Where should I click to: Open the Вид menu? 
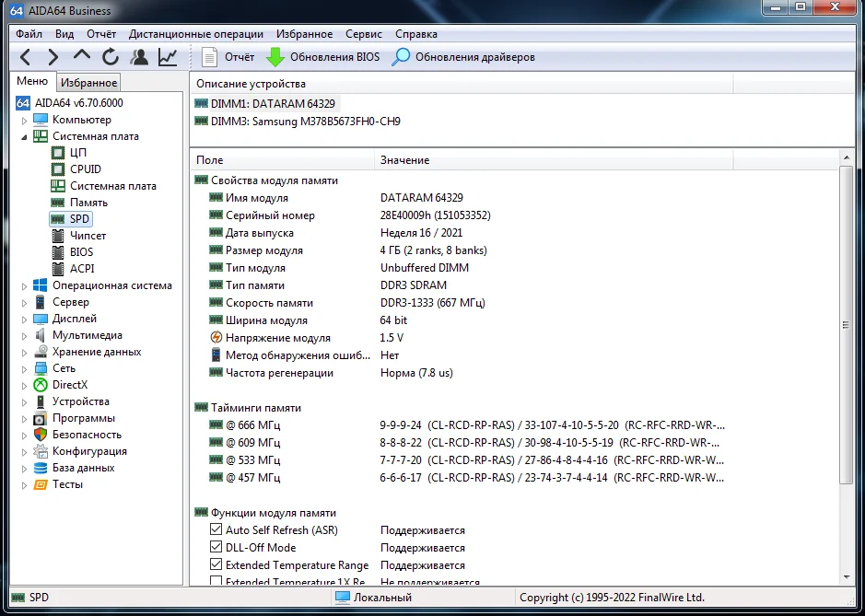(64, 34)
